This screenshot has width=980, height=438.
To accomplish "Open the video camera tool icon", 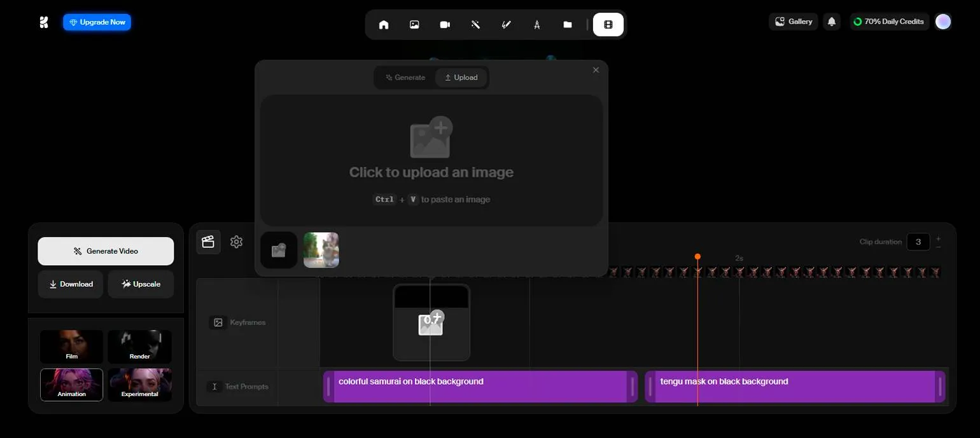I will 445,25.
